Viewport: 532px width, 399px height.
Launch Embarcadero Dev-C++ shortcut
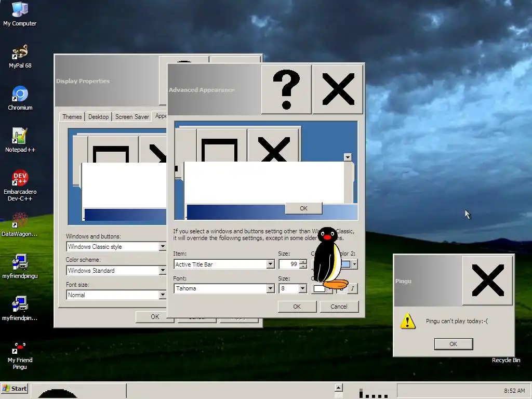tap(20, 186)
